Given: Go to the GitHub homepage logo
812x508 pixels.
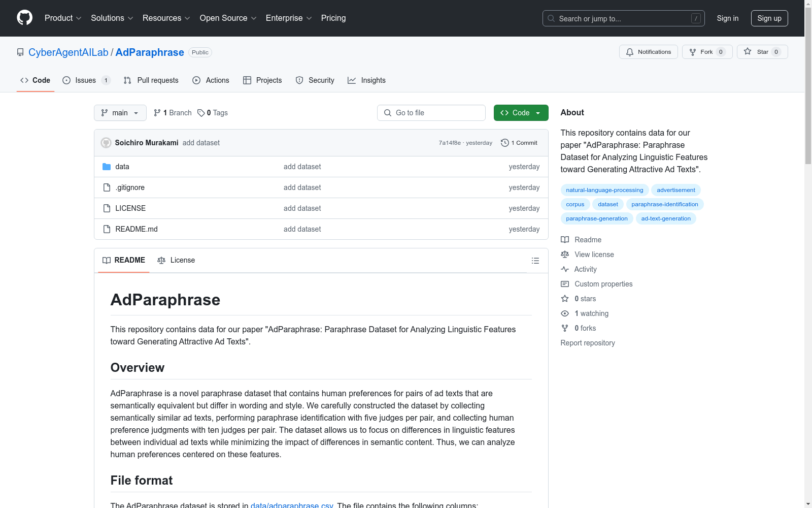Looking at the screenshot, I should tap(24, 18).
